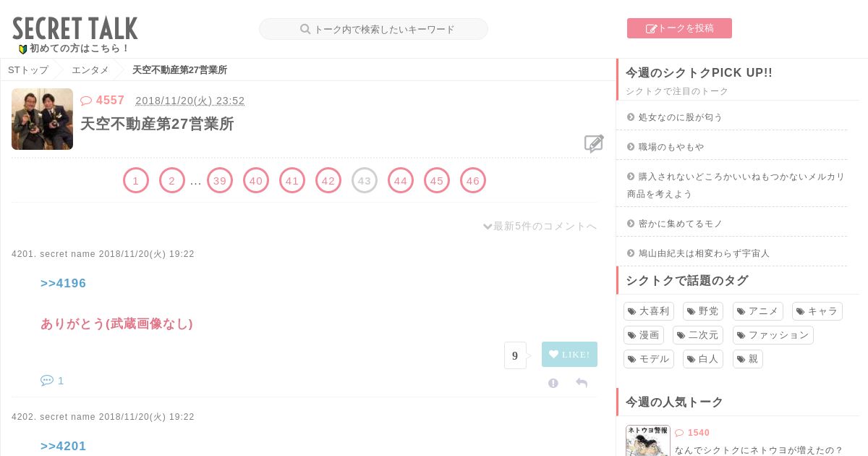The height and width of the screenshot is (456, 868).
Task: Follow the >>4201 reply anchor
Action: 64,447
